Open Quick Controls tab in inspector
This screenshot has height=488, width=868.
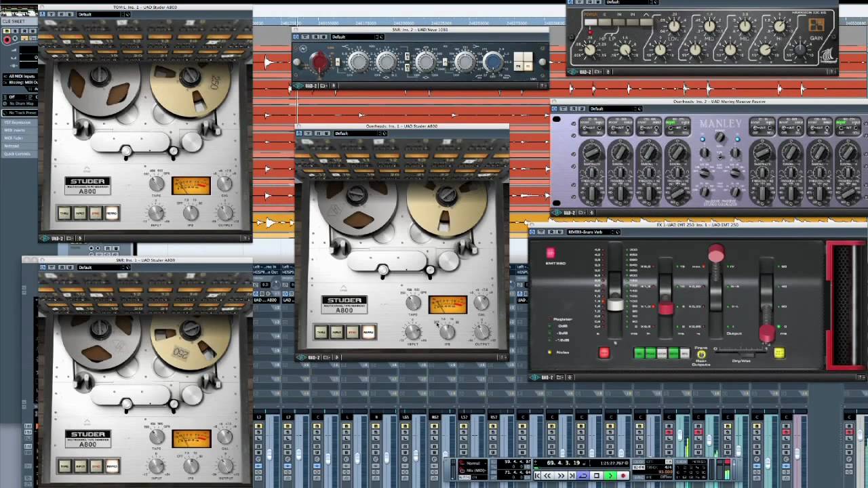[x=19, y=154]
